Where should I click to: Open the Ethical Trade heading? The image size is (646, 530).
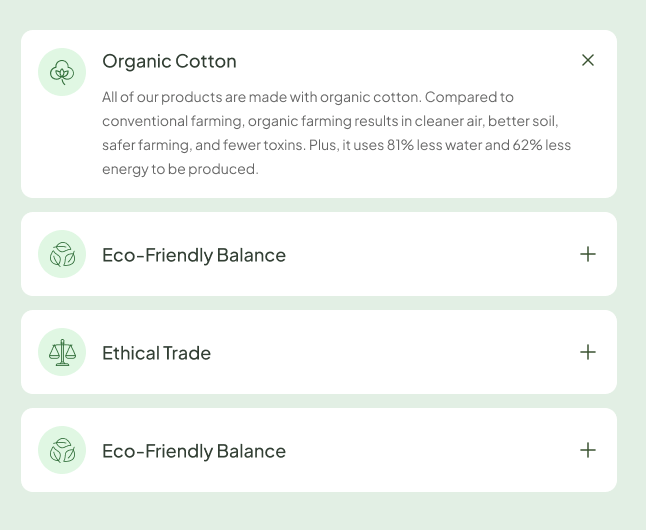click(x=156, y=353)
